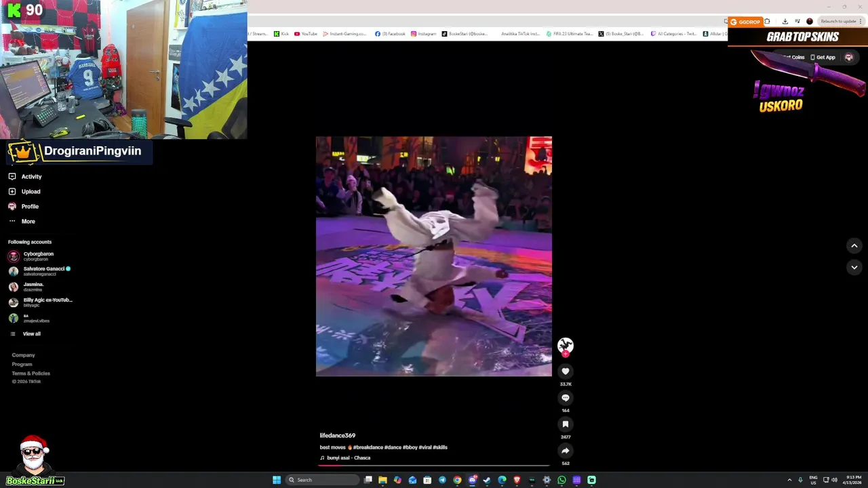
Task: Open the Instant-Gaming bookmark
Action: click(x=344, y=34)
